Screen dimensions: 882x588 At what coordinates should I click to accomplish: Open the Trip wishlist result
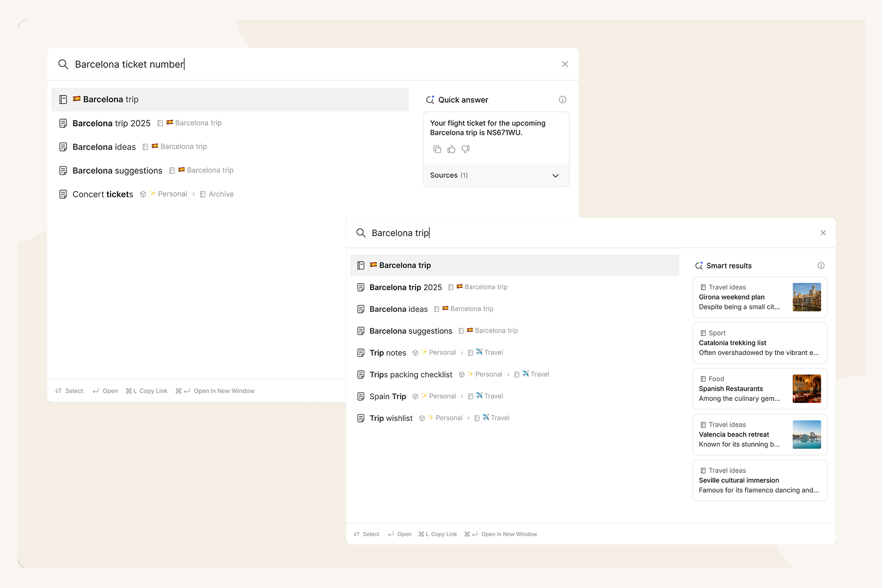[x=391, y=418]
